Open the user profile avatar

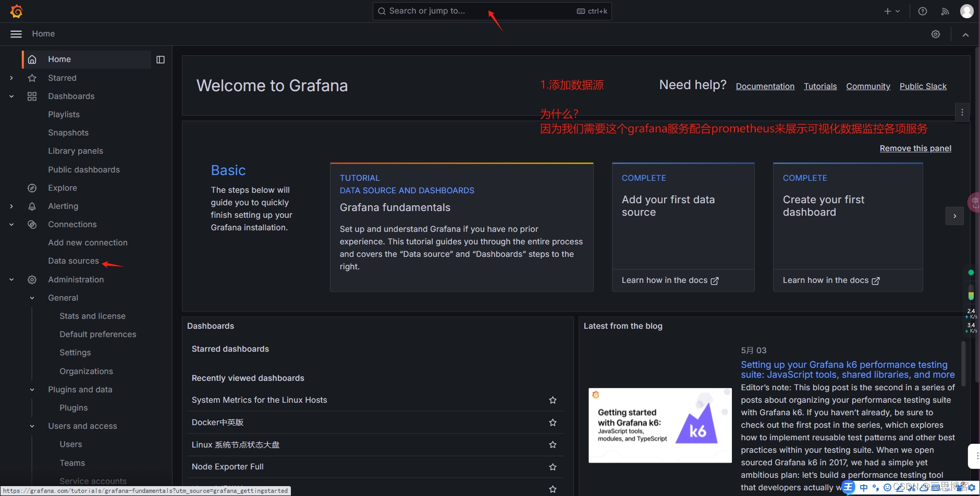(x=967, y=11)
